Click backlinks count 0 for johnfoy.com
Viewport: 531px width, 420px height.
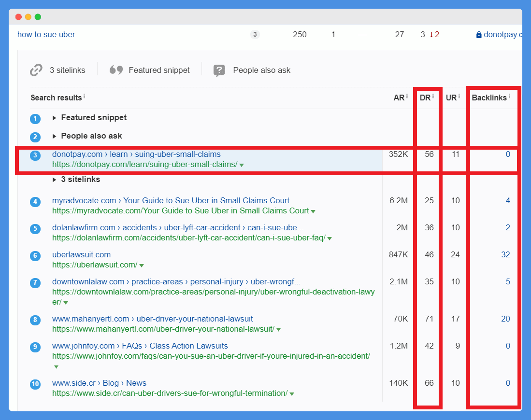508,346
